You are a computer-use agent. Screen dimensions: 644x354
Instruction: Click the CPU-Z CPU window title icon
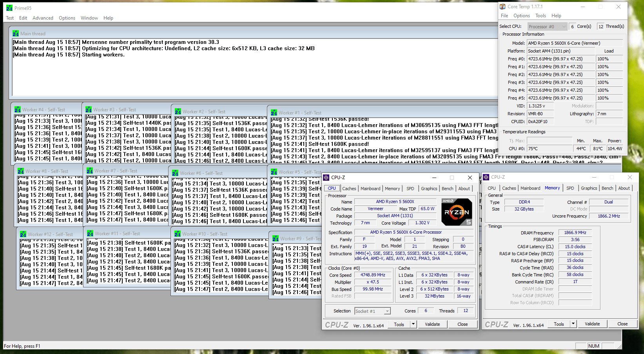click(326, 178)
